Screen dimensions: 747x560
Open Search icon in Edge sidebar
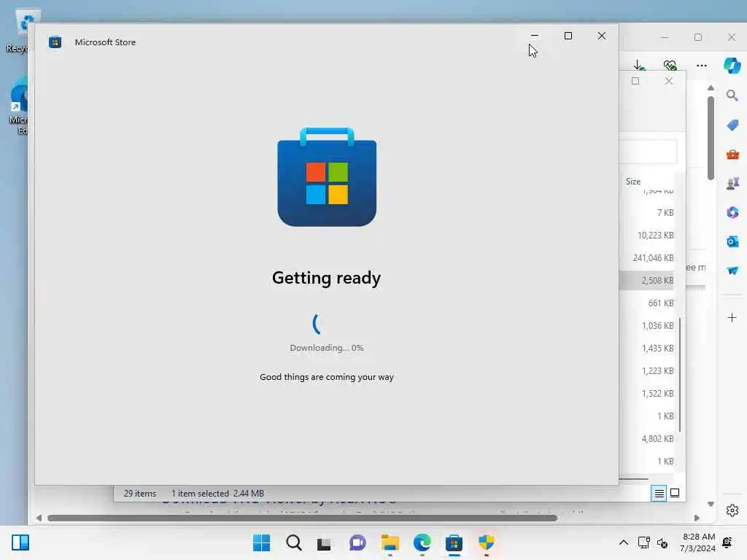732,96
